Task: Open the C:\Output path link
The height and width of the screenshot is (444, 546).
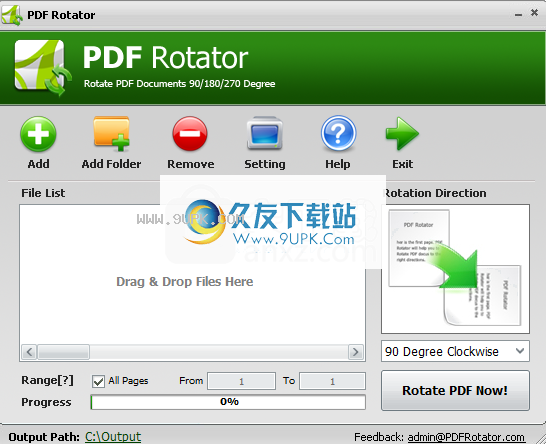Action: coord(113,437)
